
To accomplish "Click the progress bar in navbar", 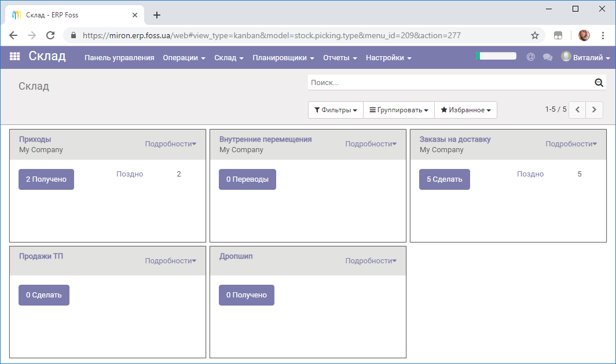I will pos(496,56).
